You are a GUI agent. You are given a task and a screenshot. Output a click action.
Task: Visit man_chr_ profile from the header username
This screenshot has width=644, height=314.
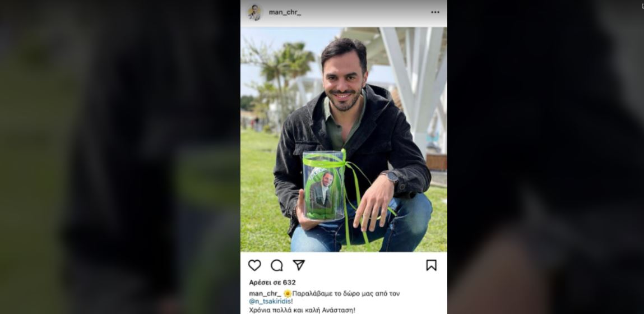[285, 12]
